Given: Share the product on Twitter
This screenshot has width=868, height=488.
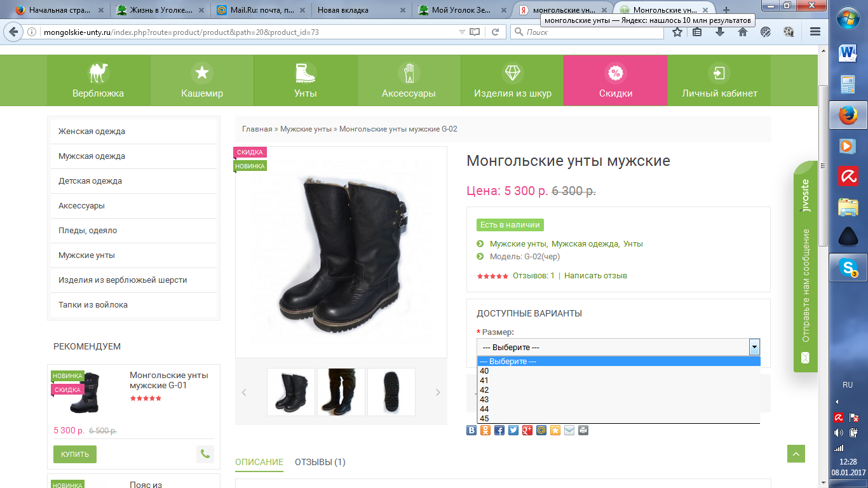Looking at the screenshot, I should 513,430.
